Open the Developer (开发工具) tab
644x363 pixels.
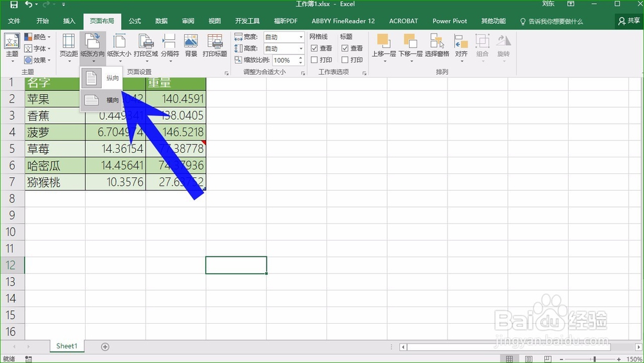[x=247, y=21]
